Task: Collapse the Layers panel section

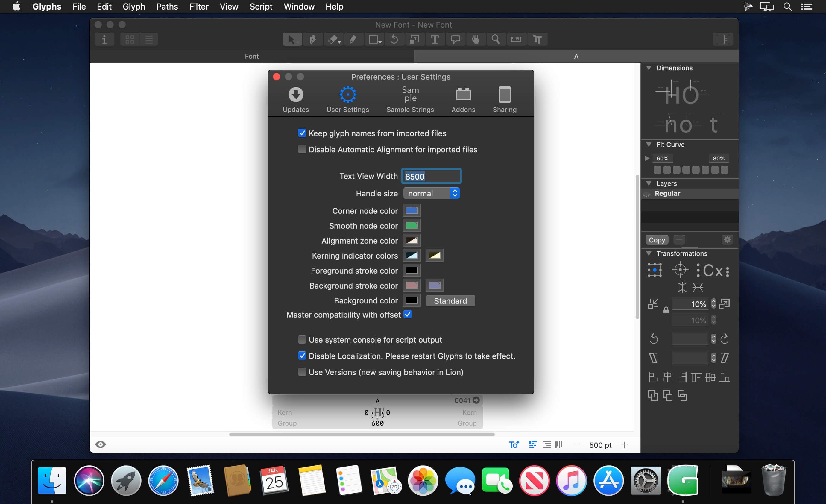Action: pos(649,183)
